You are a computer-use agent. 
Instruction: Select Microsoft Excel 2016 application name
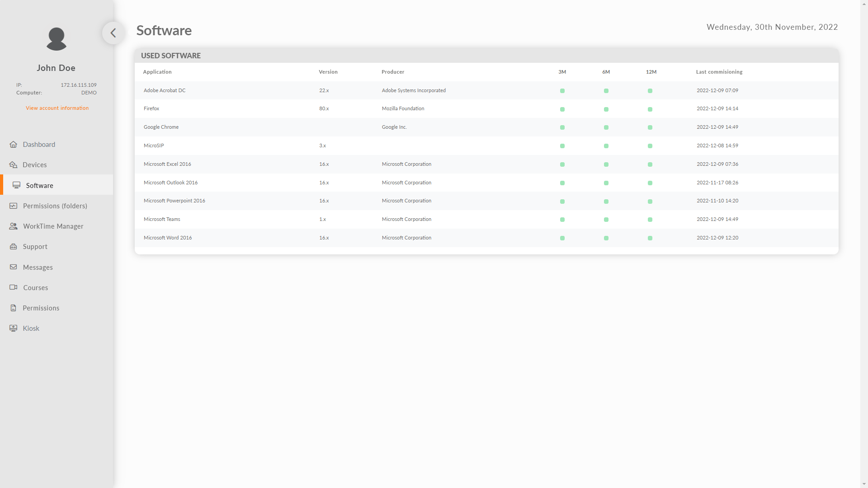tap(167, 164)
